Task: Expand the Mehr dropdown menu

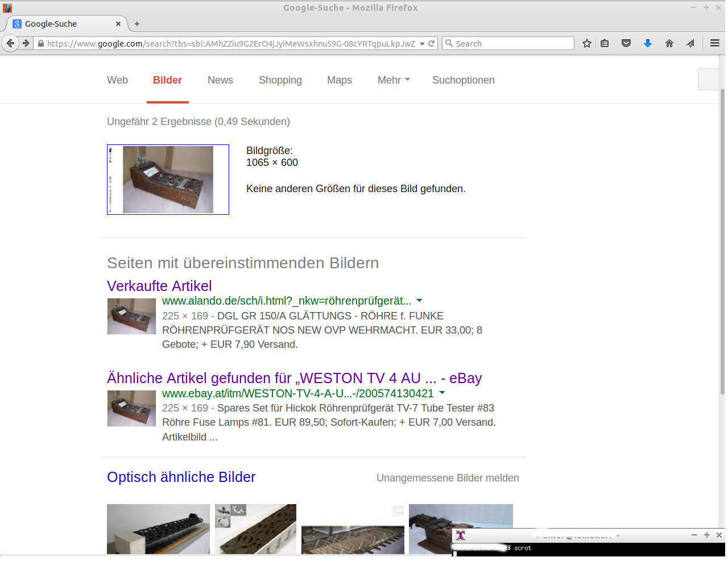Action: [393, 80]
